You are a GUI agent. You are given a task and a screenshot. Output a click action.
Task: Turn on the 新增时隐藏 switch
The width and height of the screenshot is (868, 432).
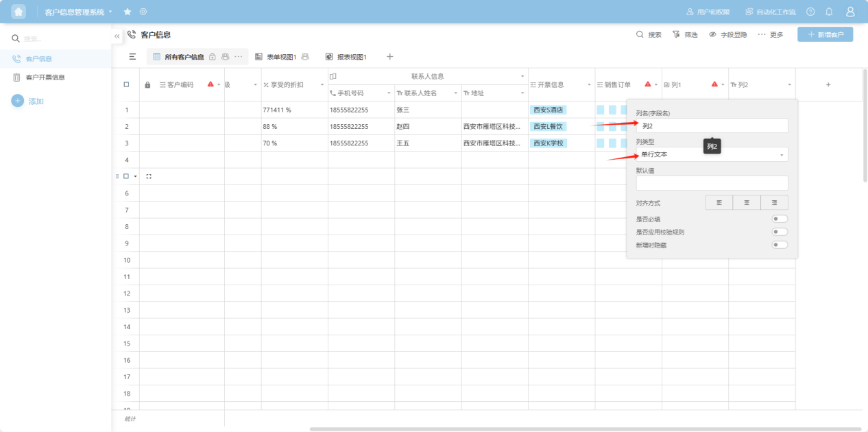coord(780,245)
